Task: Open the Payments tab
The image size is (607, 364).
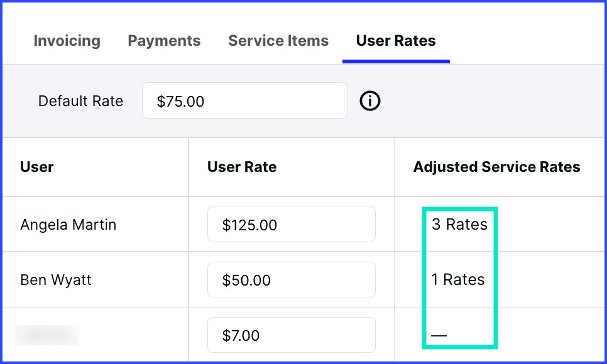Action: (x=164, y=41)
